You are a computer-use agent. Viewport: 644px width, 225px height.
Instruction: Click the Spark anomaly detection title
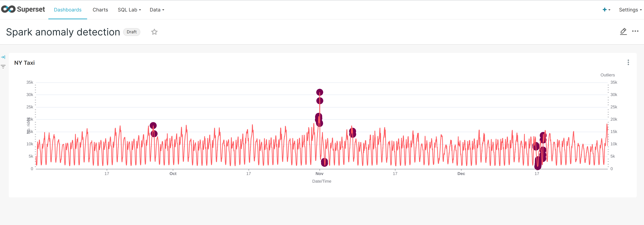pyautogui.click(x=63, y=32)
